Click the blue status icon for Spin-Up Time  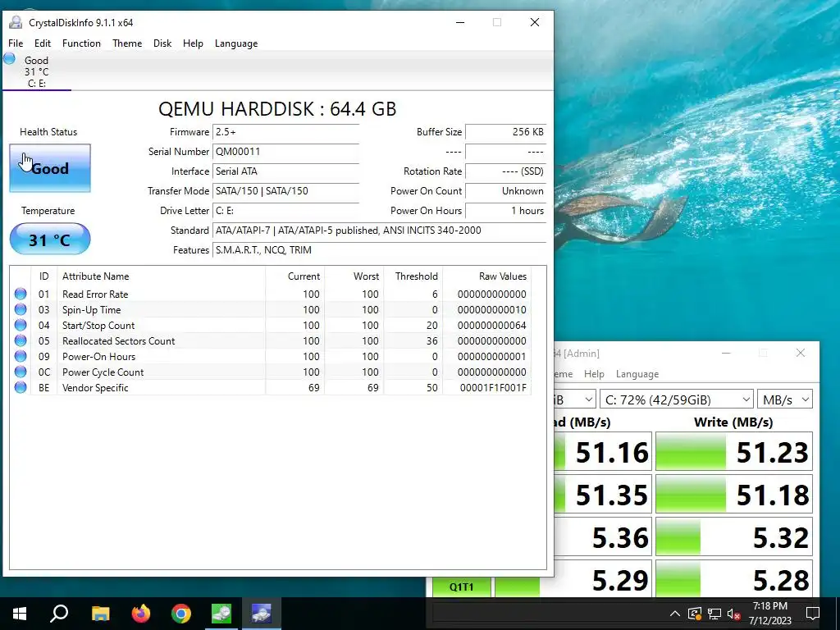pyautogui.click(x=21, y=309)
